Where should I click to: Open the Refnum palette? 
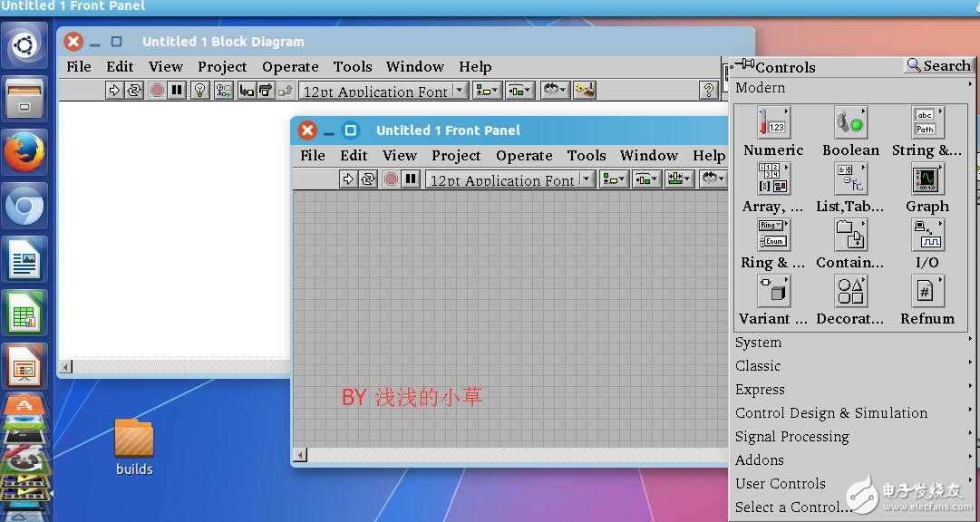[x=927, y=291]
